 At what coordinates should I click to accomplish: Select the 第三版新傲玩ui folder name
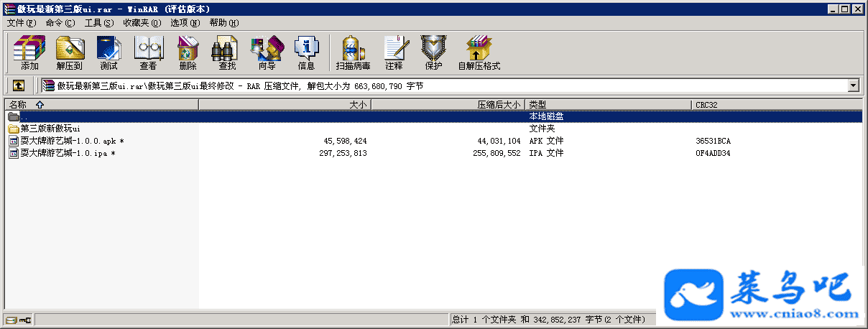(50, 129)
